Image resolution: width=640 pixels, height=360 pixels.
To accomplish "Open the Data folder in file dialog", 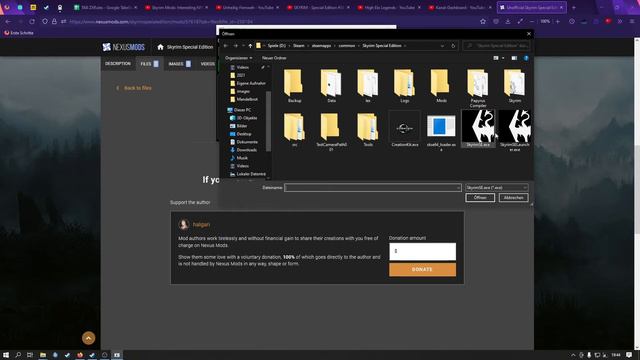I will [x=331, y=86].
